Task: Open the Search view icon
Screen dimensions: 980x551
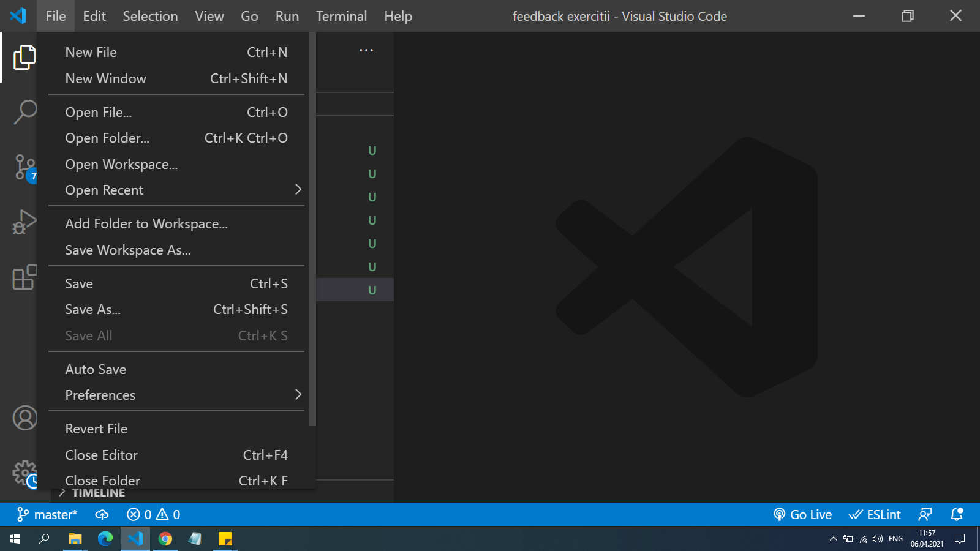Action: (x=23, y=112)
